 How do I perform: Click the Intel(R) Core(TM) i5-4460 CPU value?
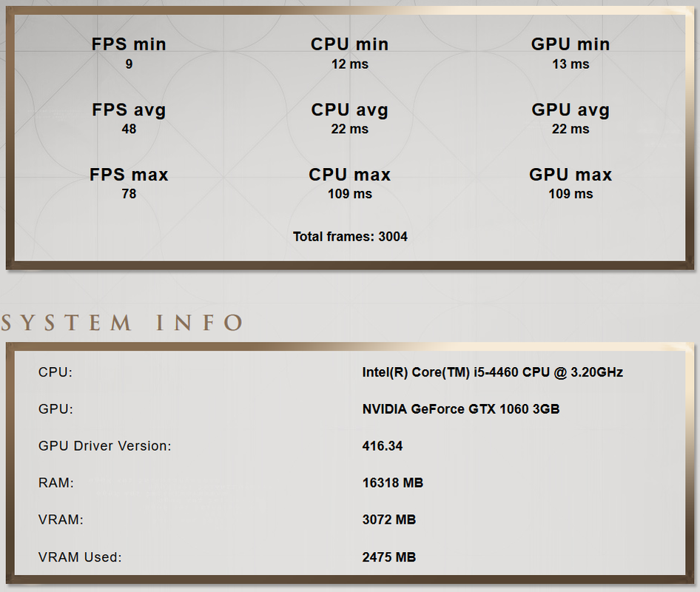pyautogui.click(x=492, y=372)
